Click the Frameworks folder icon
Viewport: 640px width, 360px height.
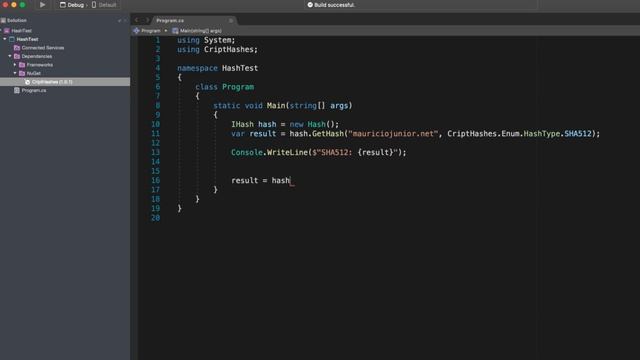(22, 65)
